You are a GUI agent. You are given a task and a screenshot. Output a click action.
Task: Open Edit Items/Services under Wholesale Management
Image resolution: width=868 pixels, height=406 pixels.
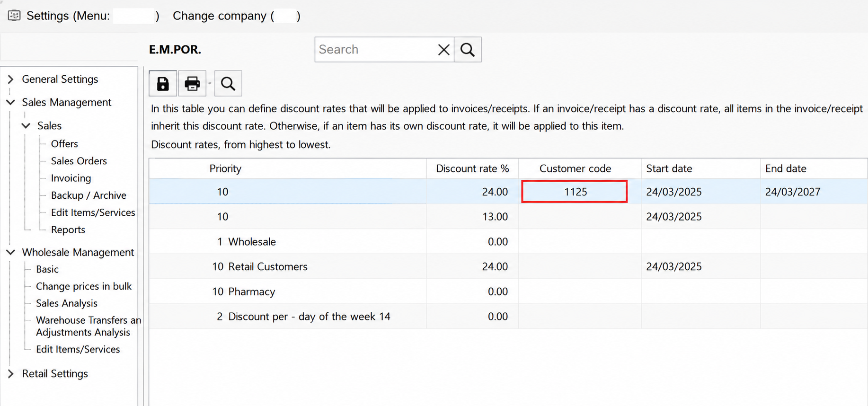(x=78, y=349)
